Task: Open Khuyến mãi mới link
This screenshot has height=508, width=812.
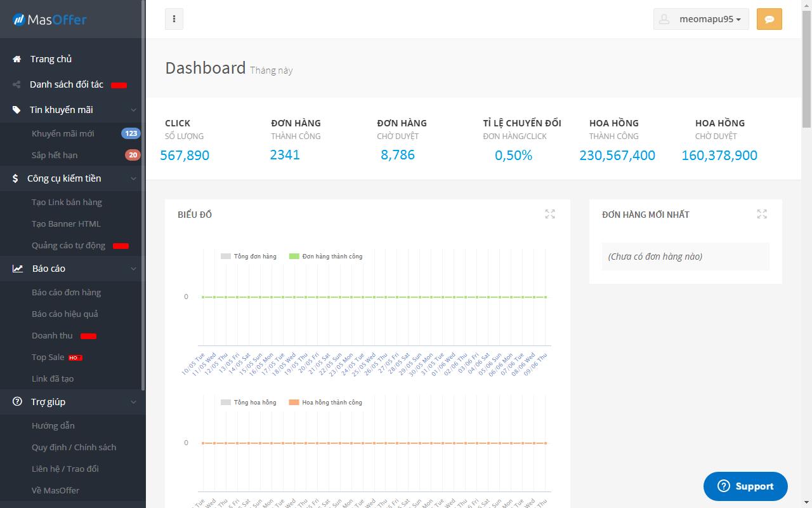Action: pos(63,134)
